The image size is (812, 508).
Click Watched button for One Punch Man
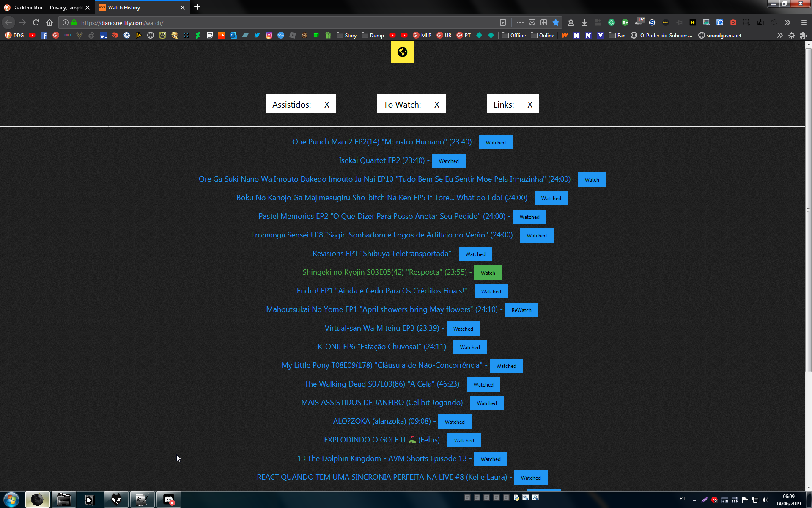[496, 142]
